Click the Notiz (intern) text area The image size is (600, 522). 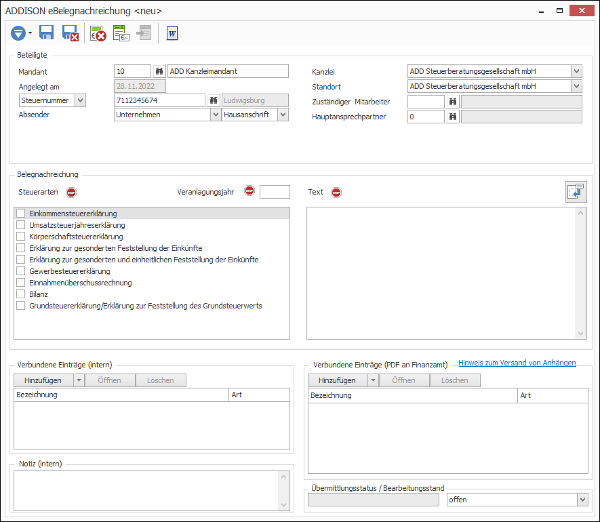[x=147, y=490]
